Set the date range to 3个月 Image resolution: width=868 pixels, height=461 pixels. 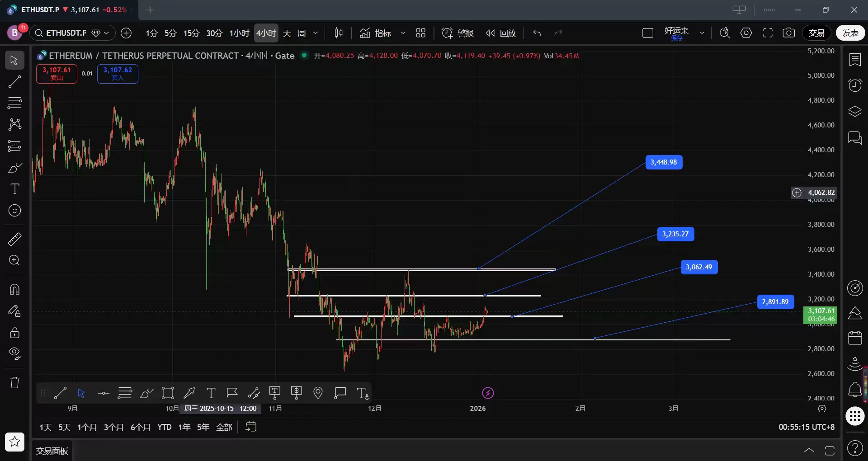coord(113,428)
